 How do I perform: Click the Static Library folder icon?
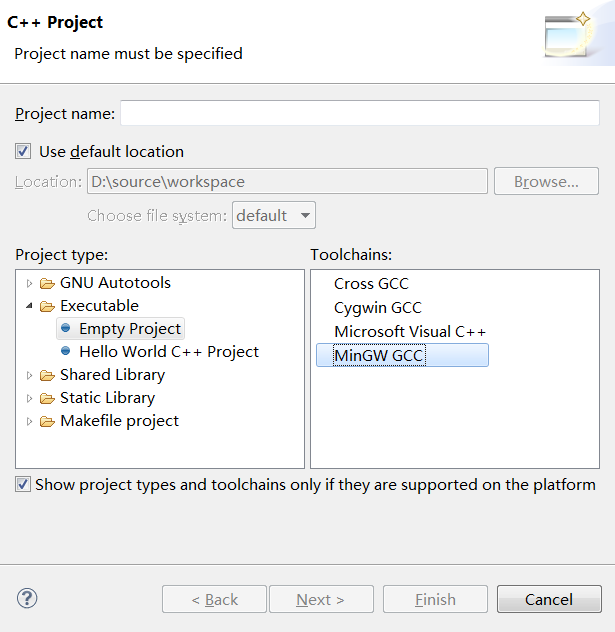pos(47,399)
